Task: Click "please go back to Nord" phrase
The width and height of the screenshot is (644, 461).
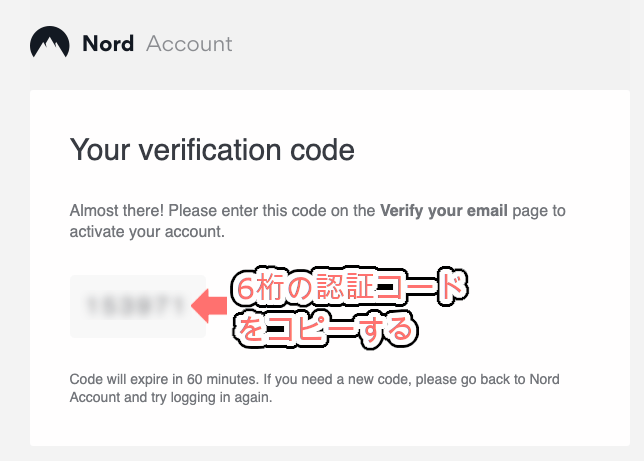Action: [488, 379]
